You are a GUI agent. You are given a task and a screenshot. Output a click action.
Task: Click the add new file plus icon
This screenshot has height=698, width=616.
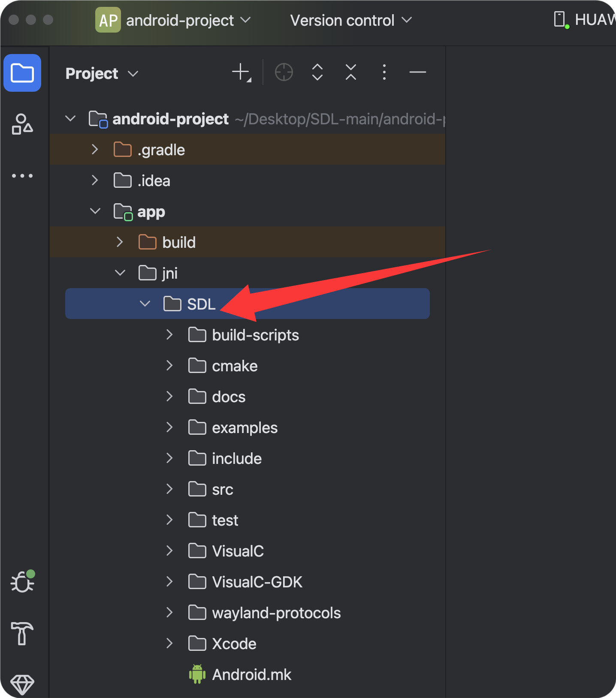pyautogui.click(x=242, y=72)
